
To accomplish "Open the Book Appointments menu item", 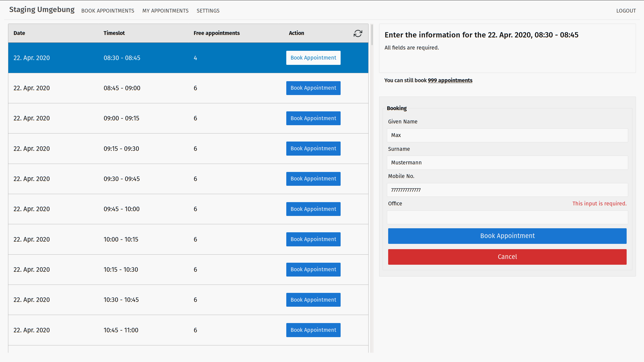I will point(108,11).
